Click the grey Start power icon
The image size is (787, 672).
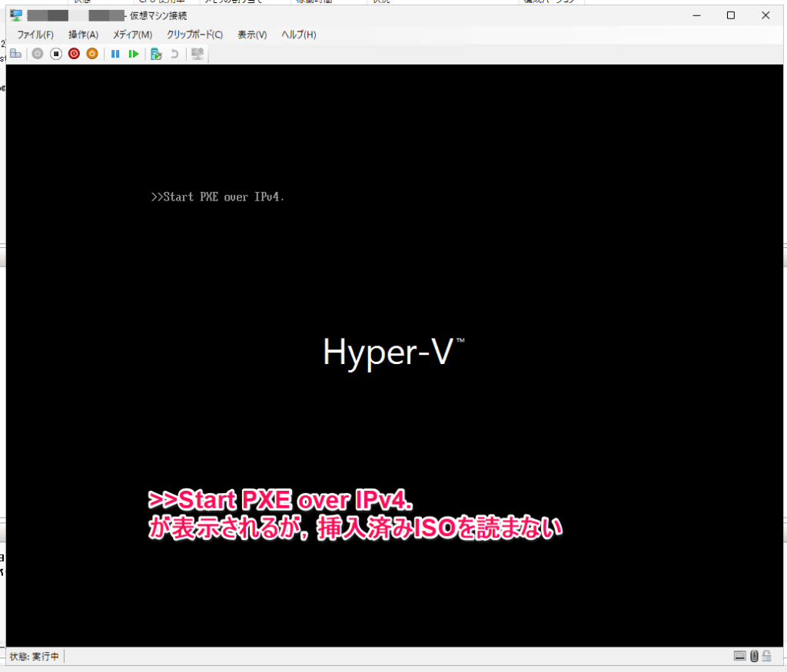point(38,54)
